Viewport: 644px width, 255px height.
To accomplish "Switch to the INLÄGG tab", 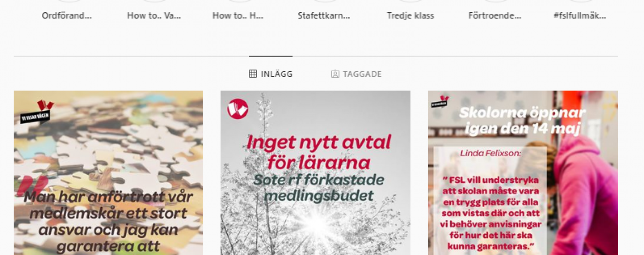I will 270,74.
